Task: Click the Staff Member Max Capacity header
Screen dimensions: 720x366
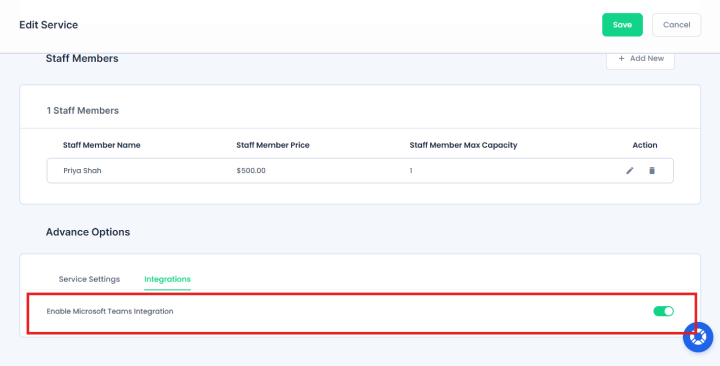Action: pos(463,145)
